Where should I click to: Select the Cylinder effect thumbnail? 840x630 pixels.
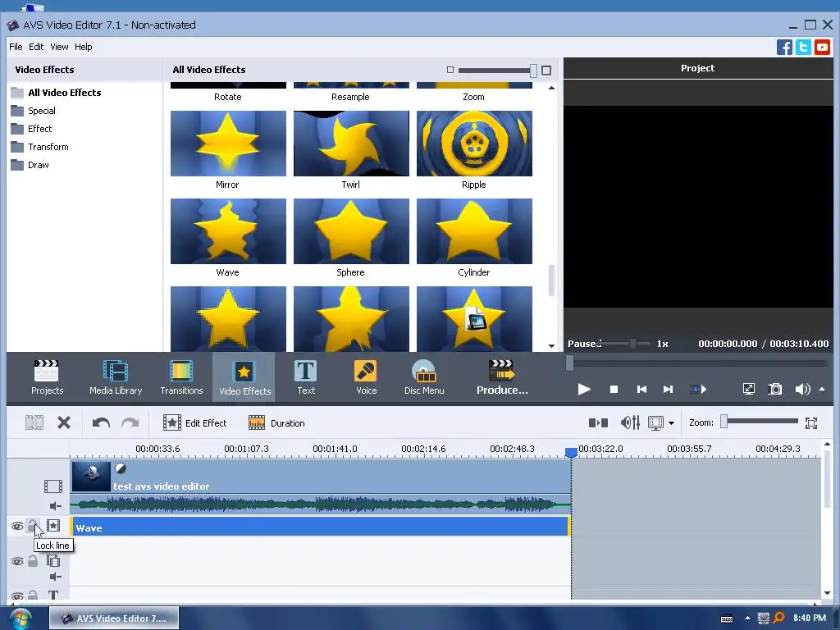pos(475,231)
